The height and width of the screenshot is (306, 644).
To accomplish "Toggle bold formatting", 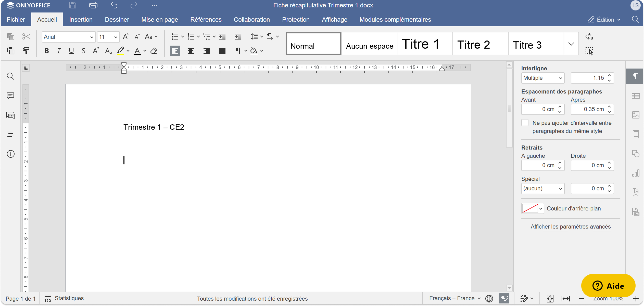I will coord(46,51).
